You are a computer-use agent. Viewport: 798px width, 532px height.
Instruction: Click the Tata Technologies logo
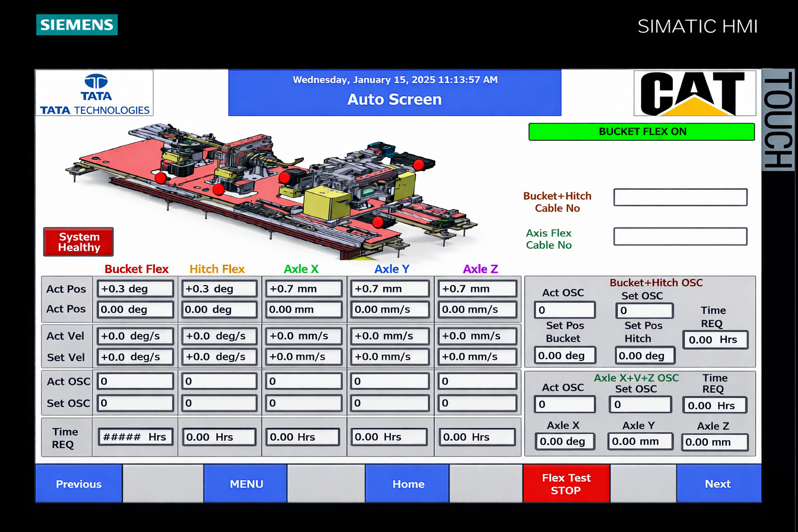(x=95, y=94)
